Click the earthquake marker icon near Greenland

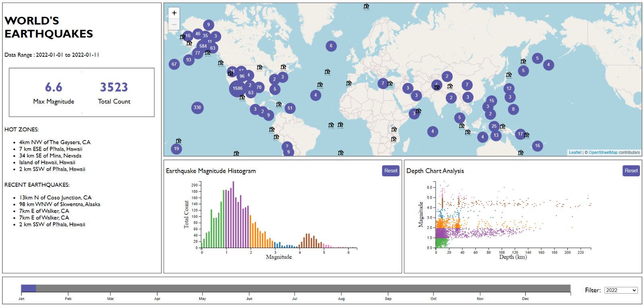click(x=366, y=6)
